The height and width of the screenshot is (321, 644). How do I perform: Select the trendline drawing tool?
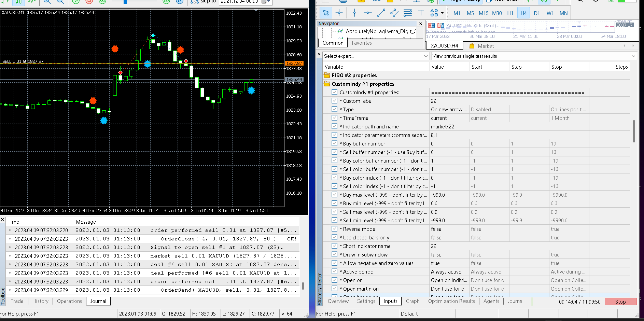381,13
